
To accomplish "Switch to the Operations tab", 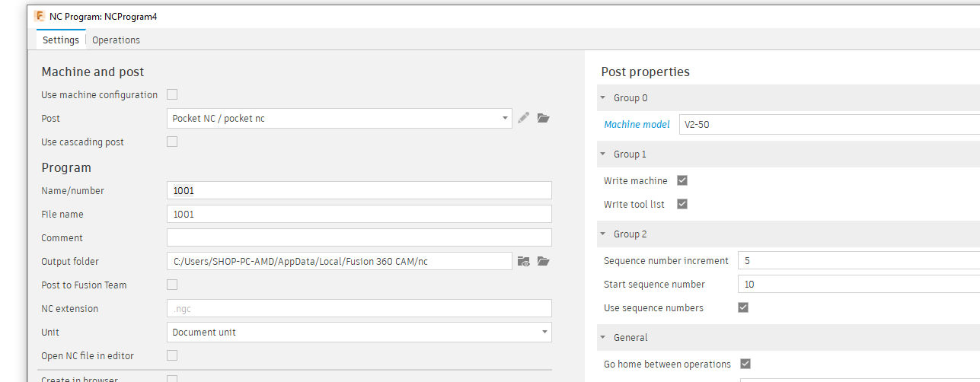I will pyautogui.click(x=116, y=40).
